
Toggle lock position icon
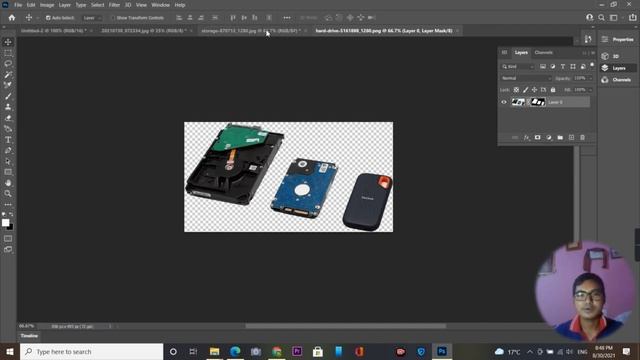534,90
